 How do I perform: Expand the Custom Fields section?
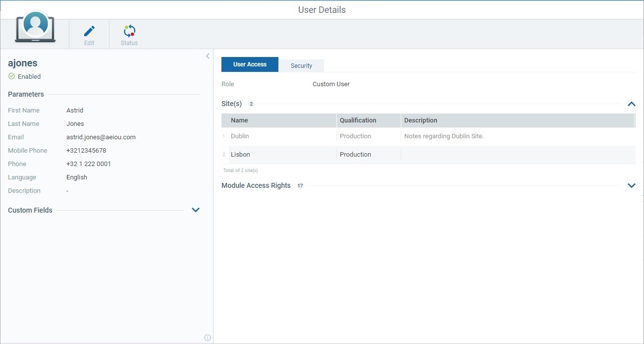click(196, 210)
